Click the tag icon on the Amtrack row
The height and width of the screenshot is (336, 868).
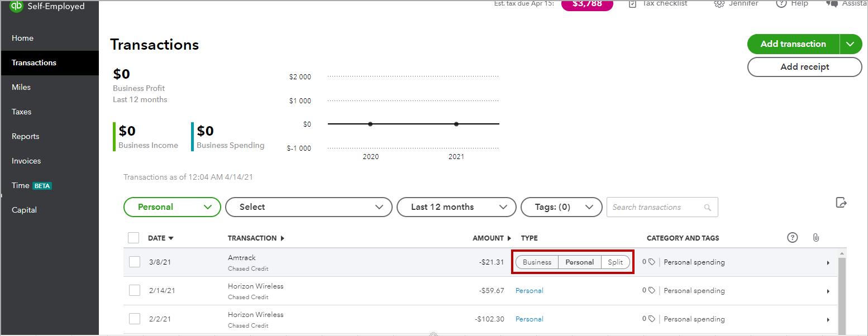click(x=652, y=262)
